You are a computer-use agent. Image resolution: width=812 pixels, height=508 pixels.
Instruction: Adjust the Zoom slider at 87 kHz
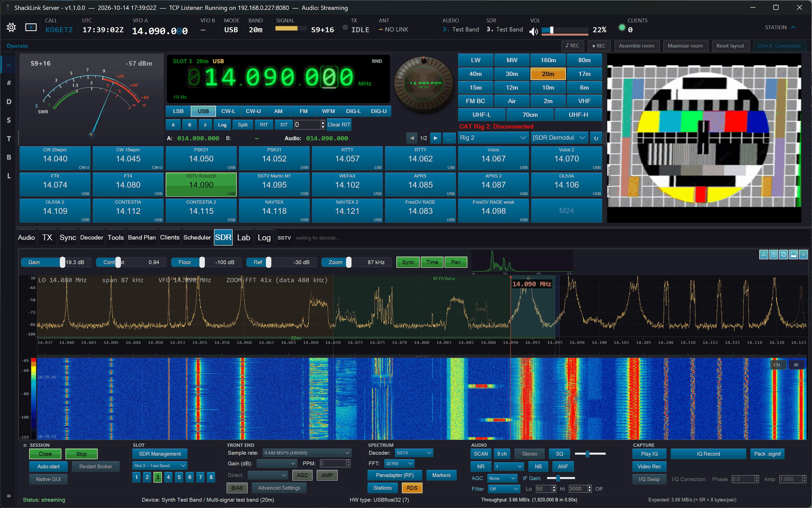tap(356, 262)
